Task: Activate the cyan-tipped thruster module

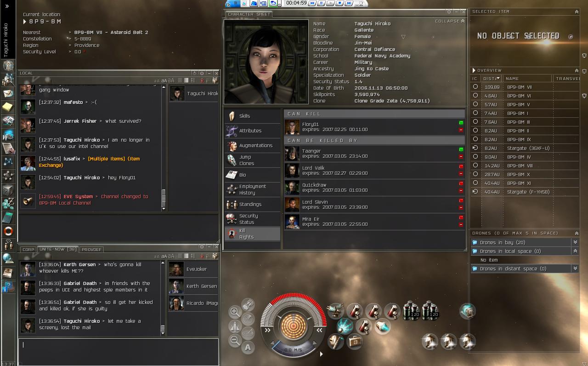Action: [x=382, y=326]
